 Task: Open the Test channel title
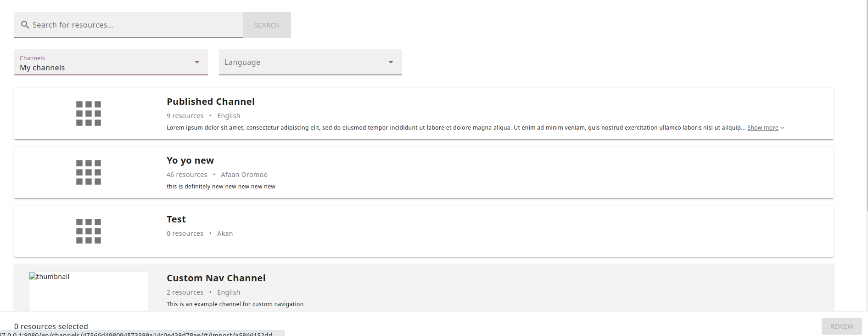coord(176,219)
